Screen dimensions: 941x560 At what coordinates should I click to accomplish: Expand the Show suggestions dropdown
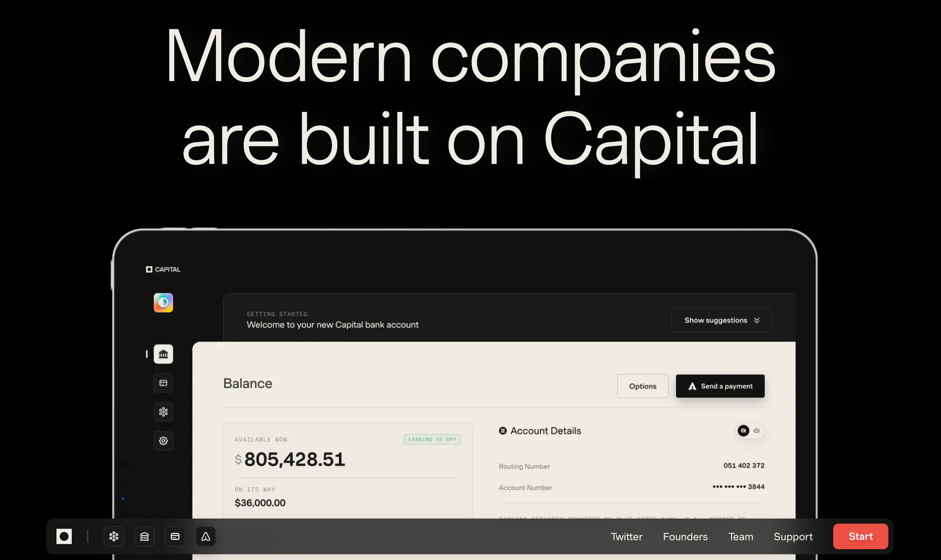tap(721, 321)
